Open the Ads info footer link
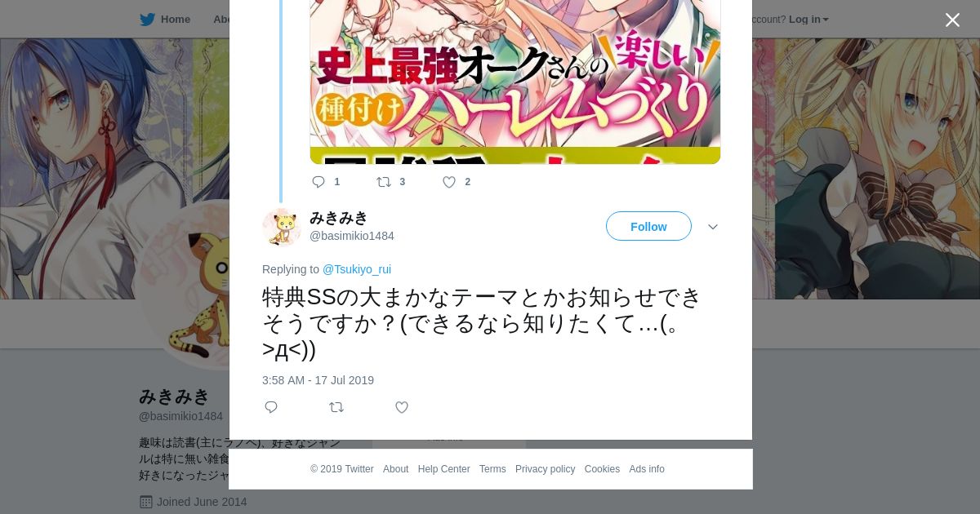 pyautogui.click(x=647, y=469)
